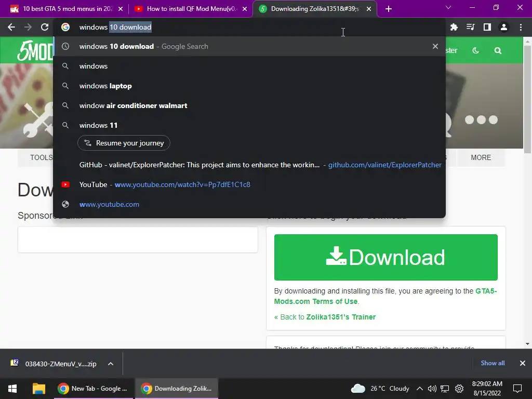The height and width of the screenshot is (399, 532).
Task: Close the '10 best GTA 5 mod menus' tab
Action: tap(121, 9)
